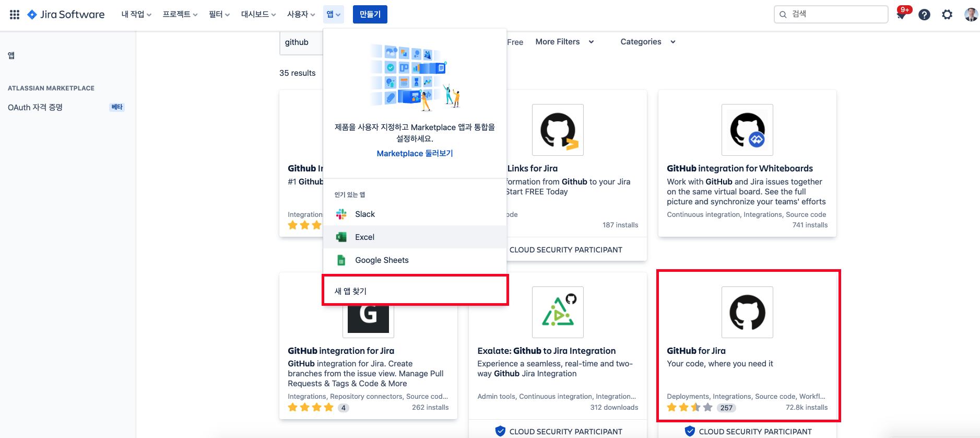Image resolution: width=980 pixels, height=438 pixels.
Task: Click the Free filter option
Action: click(x=515, y=42)
